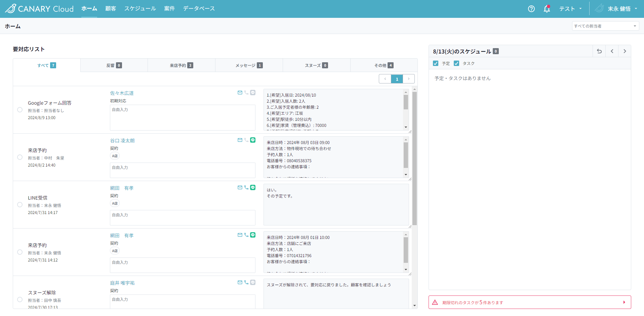644x316 pixels.
Task: Focus 自由入力 field in LINE受信 row
Action: pos(183,218)
